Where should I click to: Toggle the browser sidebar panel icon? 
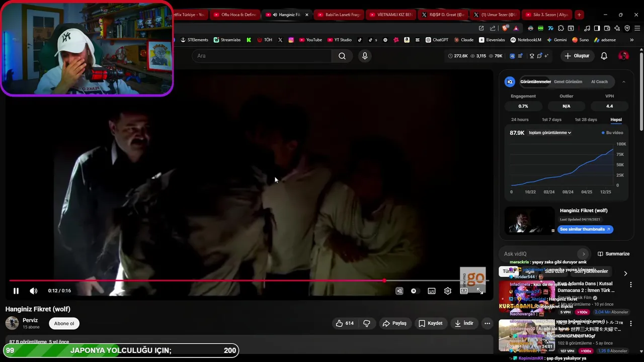tap(597, 28)
